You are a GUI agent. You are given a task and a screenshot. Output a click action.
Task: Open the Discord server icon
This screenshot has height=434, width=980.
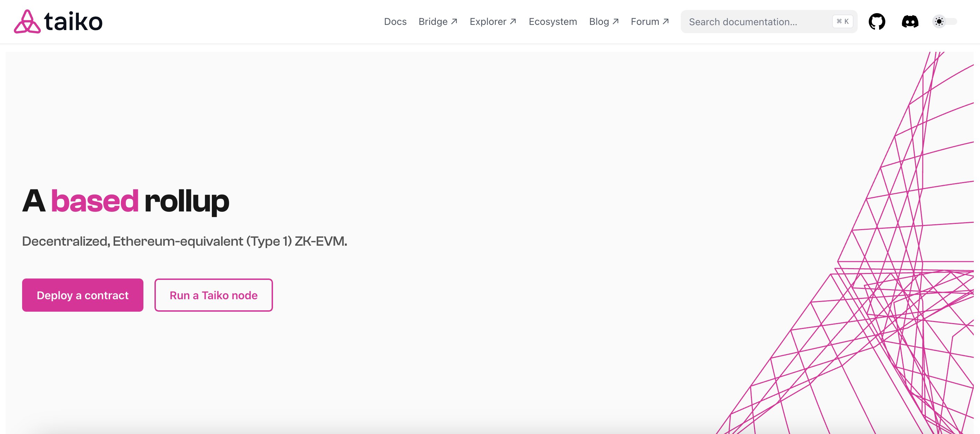click(910, 21)
